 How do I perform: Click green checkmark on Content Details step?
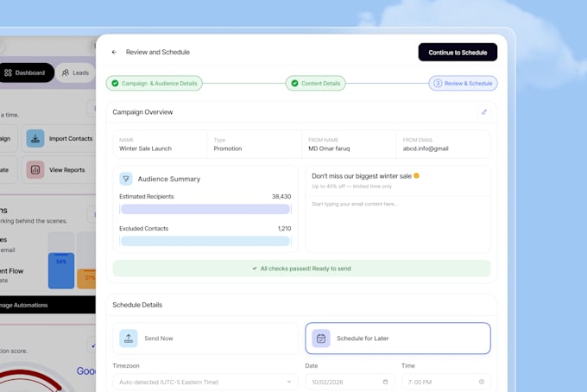click(294, 83)
